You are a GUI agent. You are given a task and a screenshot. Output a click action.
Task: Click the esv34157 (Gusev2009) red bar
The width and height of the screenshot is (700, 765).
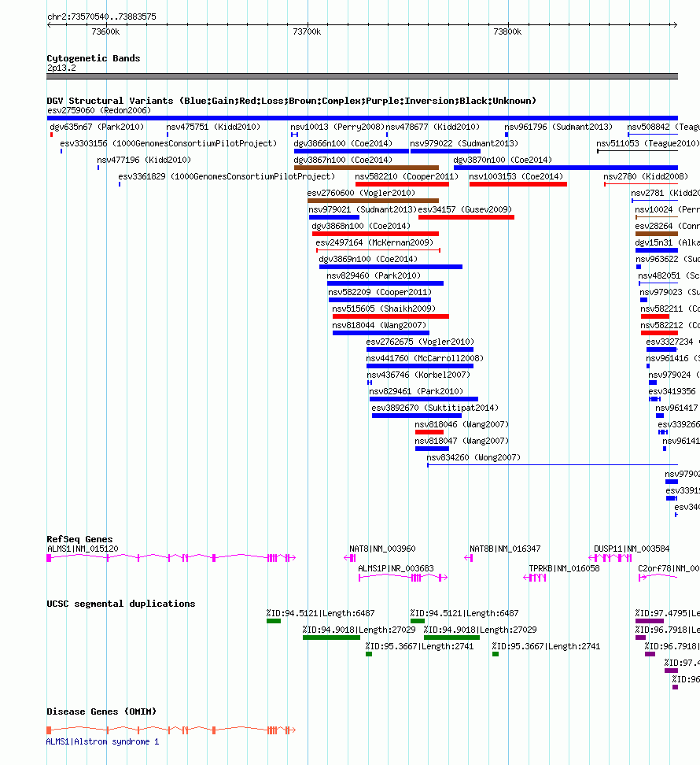point(466,217)
